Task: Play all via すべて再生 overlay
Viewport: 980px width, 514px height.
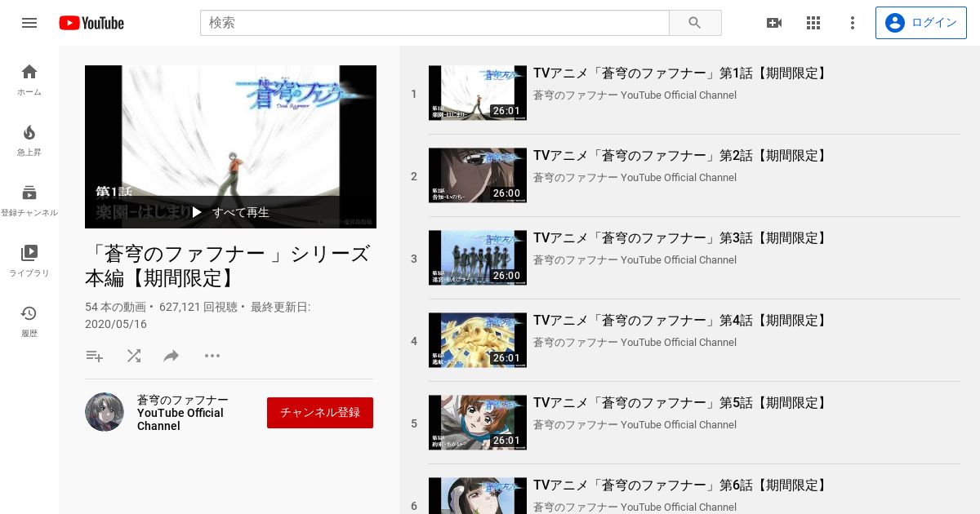Action: click(230, 212)
